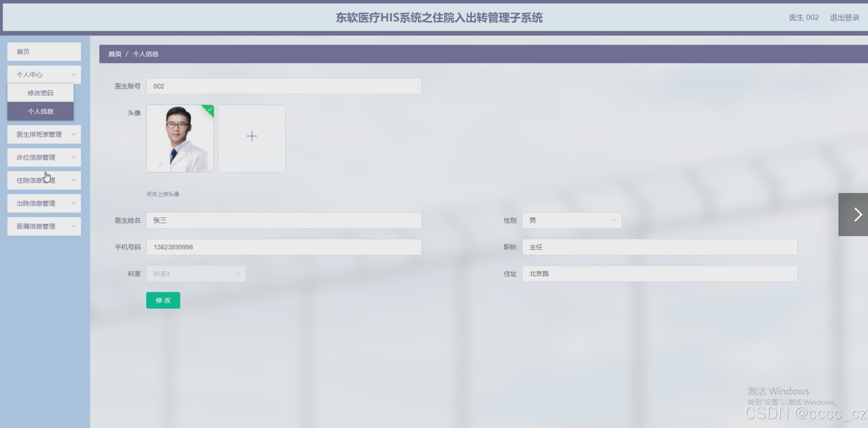Expand the 医生排班表管理 menu chevron
Viewport: 868px width, 428px height.
73,135
